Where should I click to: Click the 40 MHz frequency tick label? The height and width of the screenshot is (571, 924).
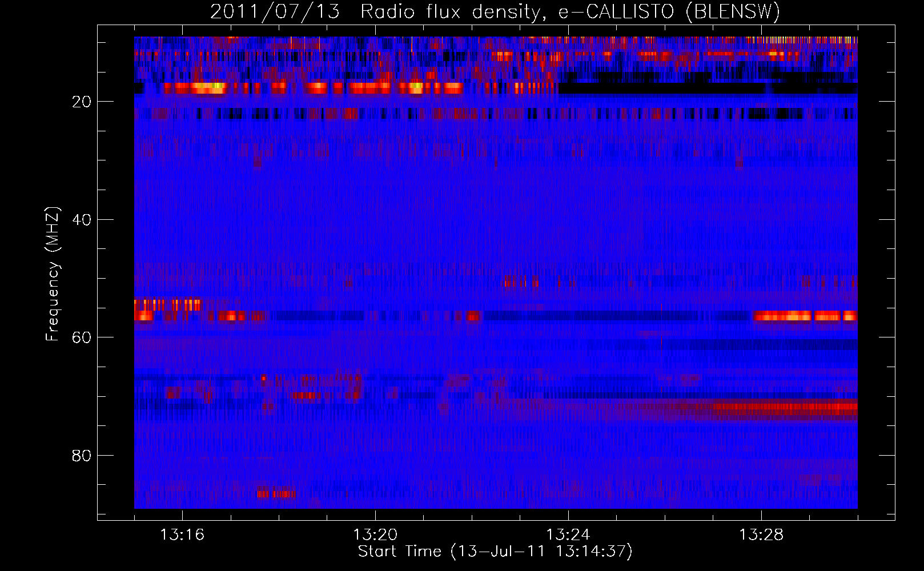point(82,220)
